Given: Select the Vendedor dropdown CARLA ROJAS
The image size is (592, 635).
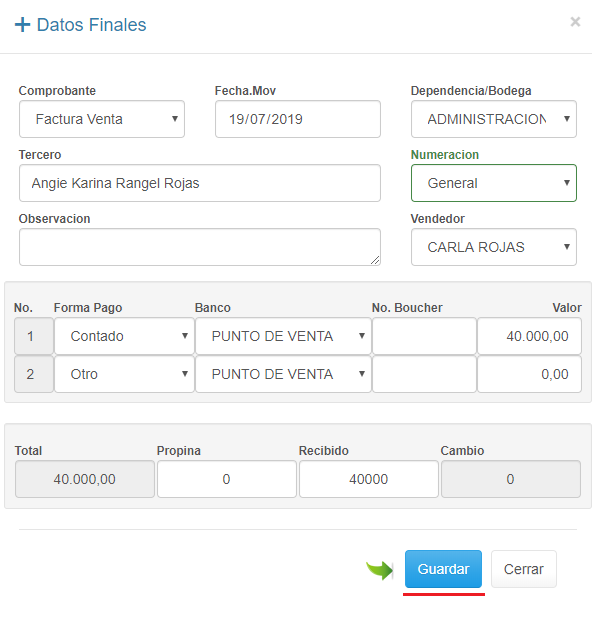Looking at the screenshot, I should coord(494,247).
